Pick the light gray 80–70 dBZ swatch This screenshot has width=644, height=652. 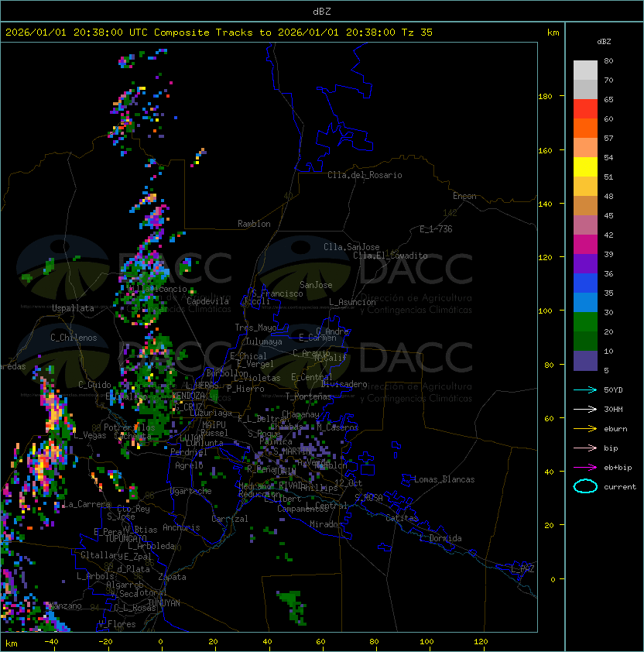click(x=585, y=70)
